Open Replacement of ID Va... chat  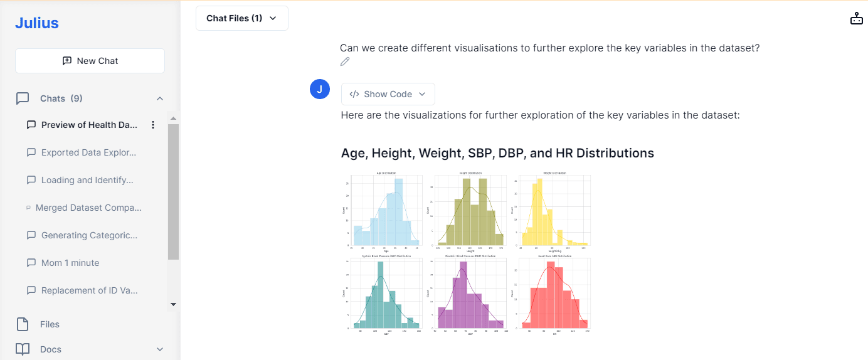click(x=89, y=290)
